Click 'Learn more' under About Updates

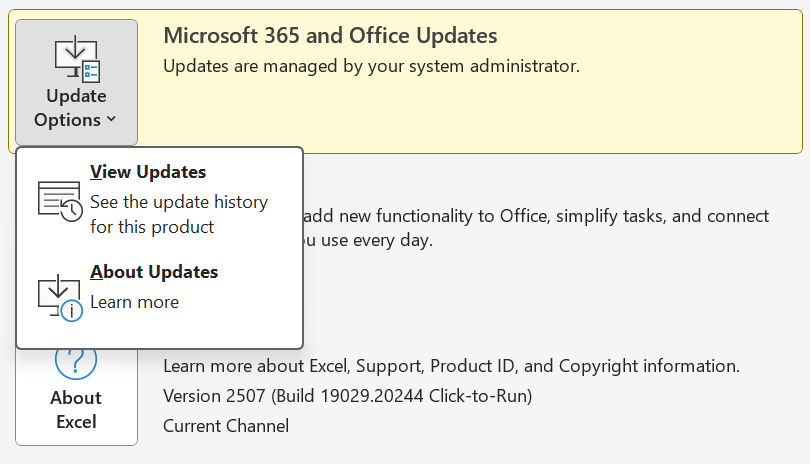(134, 302)
